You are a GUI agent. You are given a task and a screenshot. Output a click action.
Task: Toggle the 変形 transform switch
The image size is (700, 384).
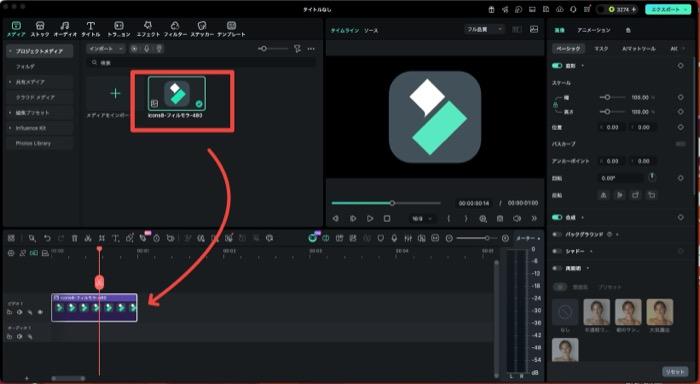click(557, 66)
